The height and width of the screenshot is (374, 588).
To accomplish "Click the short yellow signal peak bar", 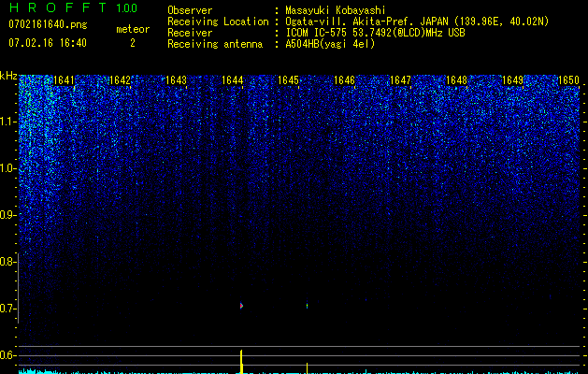I will (308, 368).
